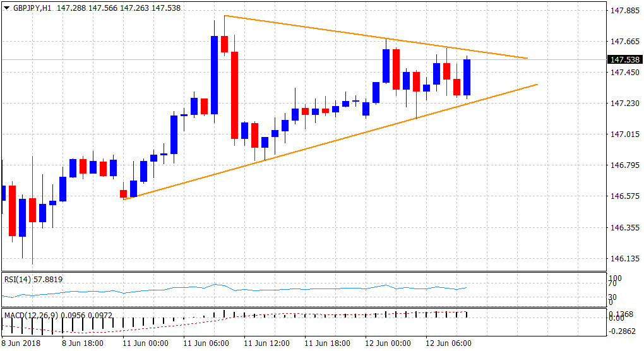Image resolution: width=644 pixels, height=351 pixels.
Task: Click the RSI 30 level label
Action: (x=612, y=297)
